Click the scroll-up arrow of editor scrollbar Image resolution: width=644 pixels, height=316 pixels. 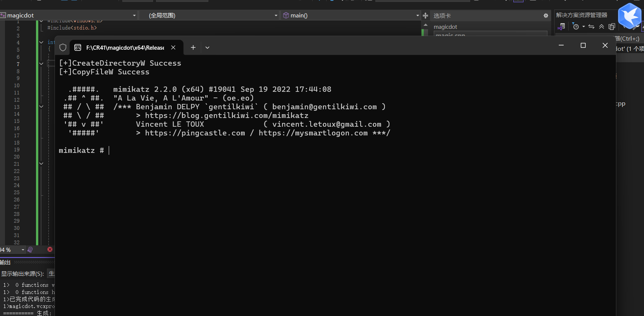[425, 25]
